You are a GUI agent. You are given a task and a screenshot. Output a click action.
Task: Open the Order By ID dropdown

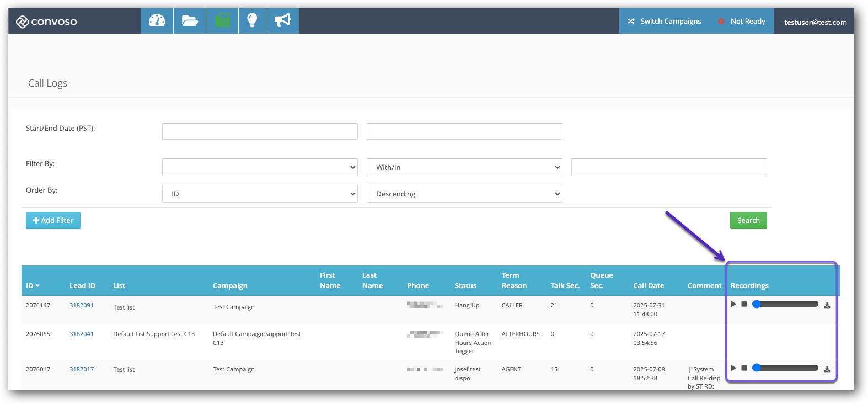pyautogui.click(x=260, y=194)
